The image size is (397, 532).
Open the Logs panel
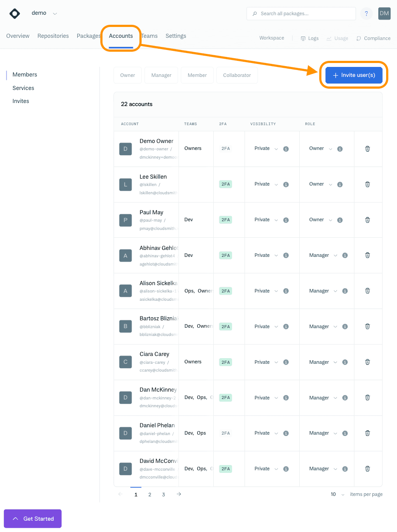point(309,38)
